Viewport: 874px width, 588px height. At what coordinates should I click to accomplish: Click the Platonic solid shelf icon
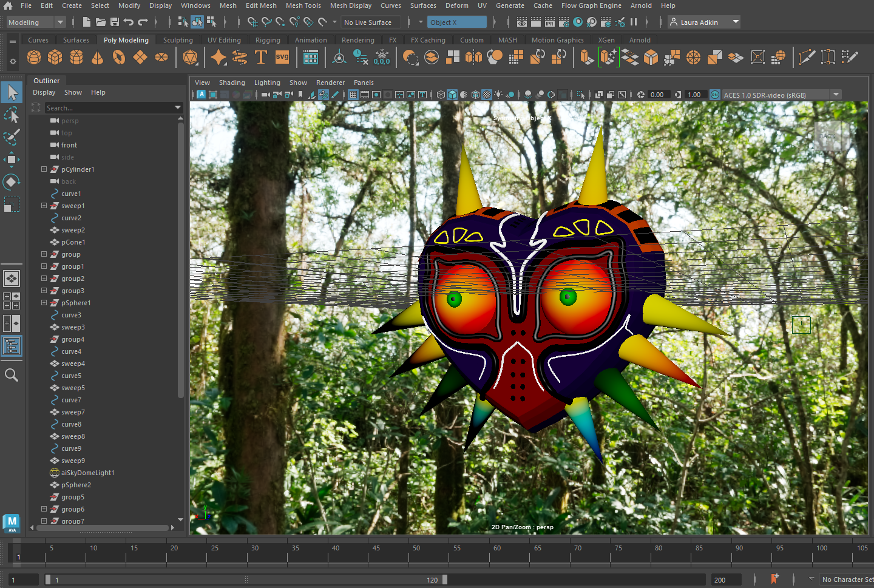(x=191, y=58)
